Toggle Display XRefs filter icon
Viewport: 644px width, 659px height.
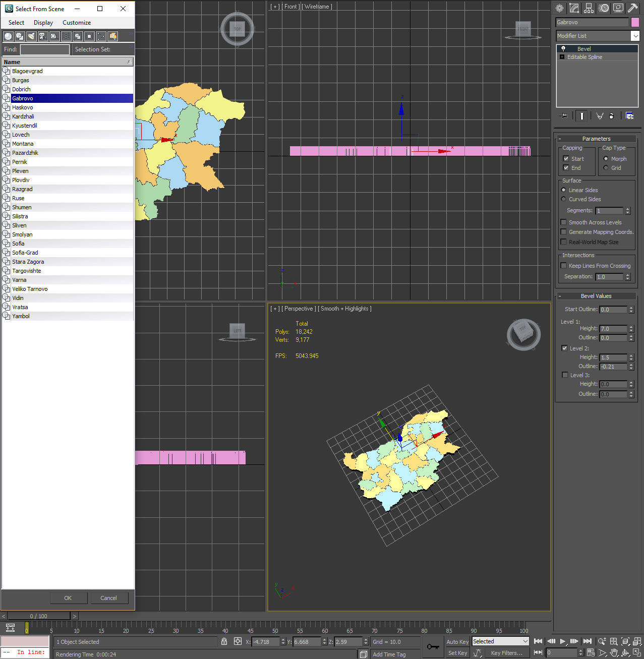(x=89, y=36)
